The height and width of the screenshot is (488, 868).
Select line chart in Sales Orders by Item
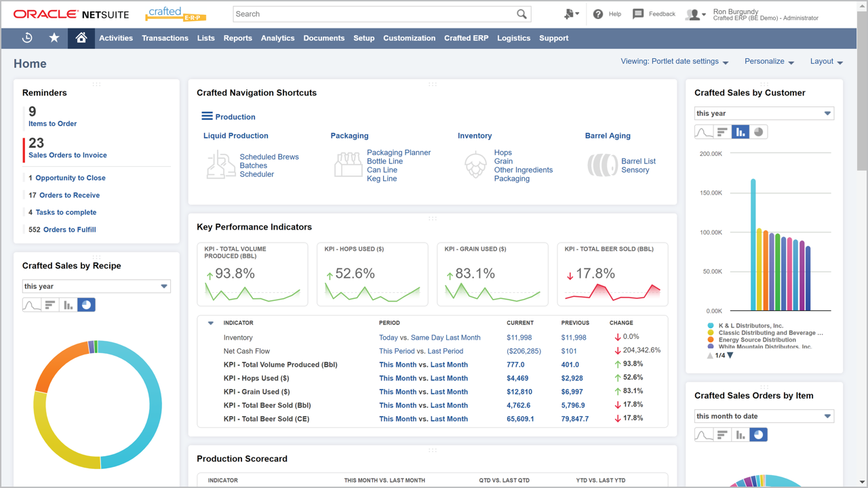(704, 434)
